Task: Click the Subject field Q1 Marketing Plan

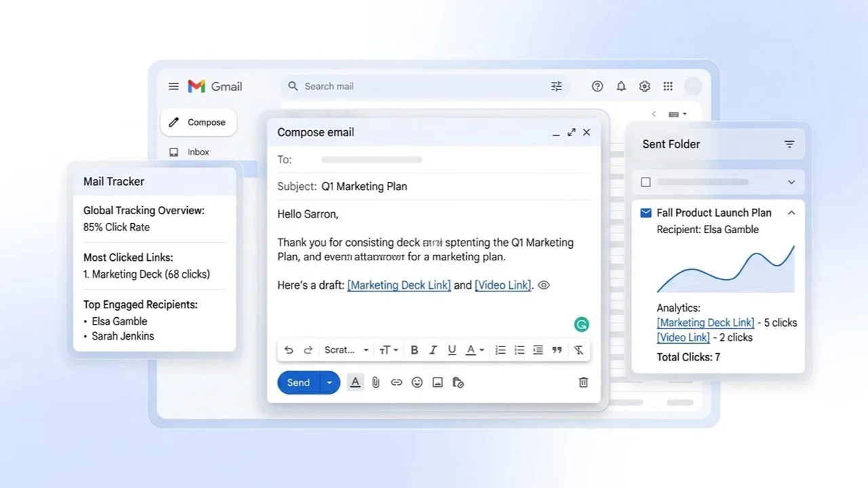Action: [434, 186]
